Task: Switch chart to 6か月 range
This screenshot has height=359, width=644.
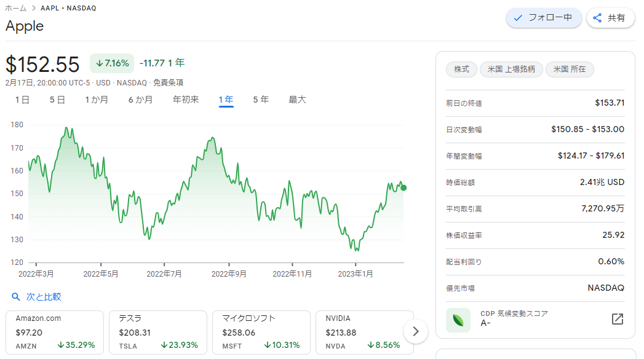Action: 140,100
